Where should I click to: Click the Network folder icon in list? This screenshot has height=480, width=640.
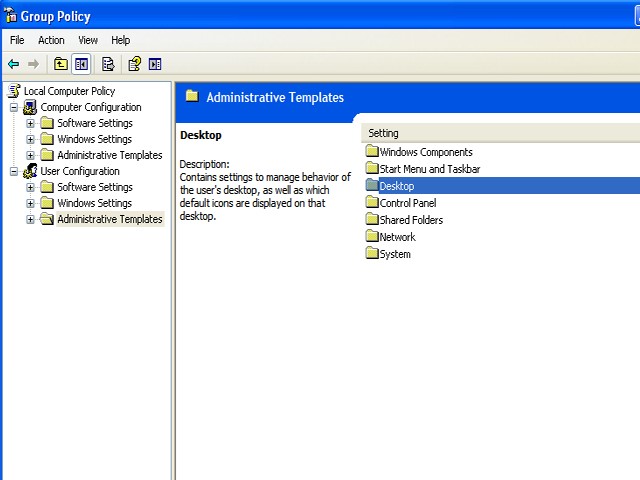(372, 236)
